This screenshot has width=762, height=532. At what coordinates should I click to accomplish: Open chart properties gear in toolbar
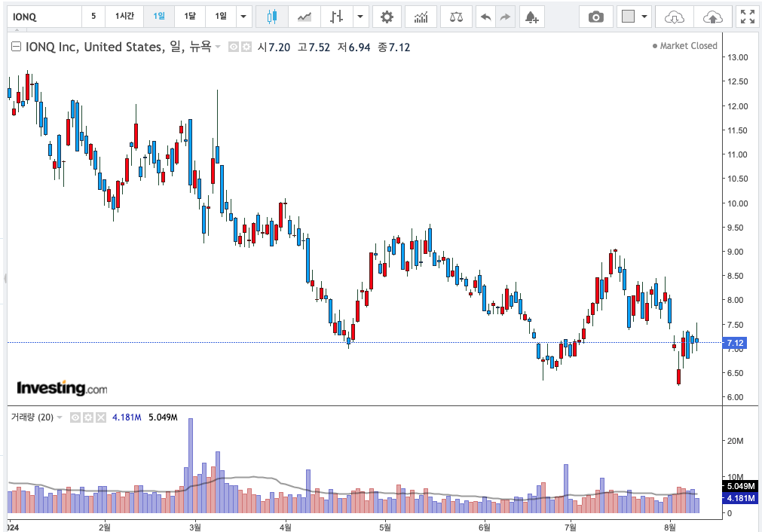coord(387,17)
